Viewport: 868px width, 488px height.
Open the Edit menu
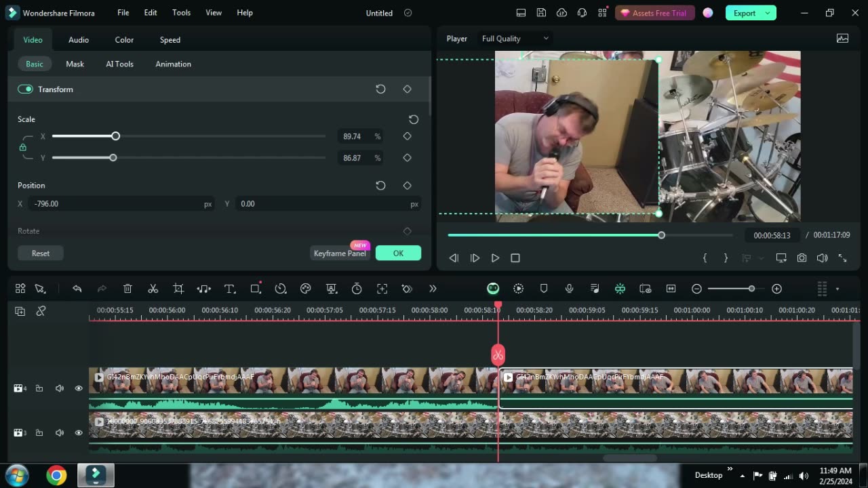tap(151, 13)
